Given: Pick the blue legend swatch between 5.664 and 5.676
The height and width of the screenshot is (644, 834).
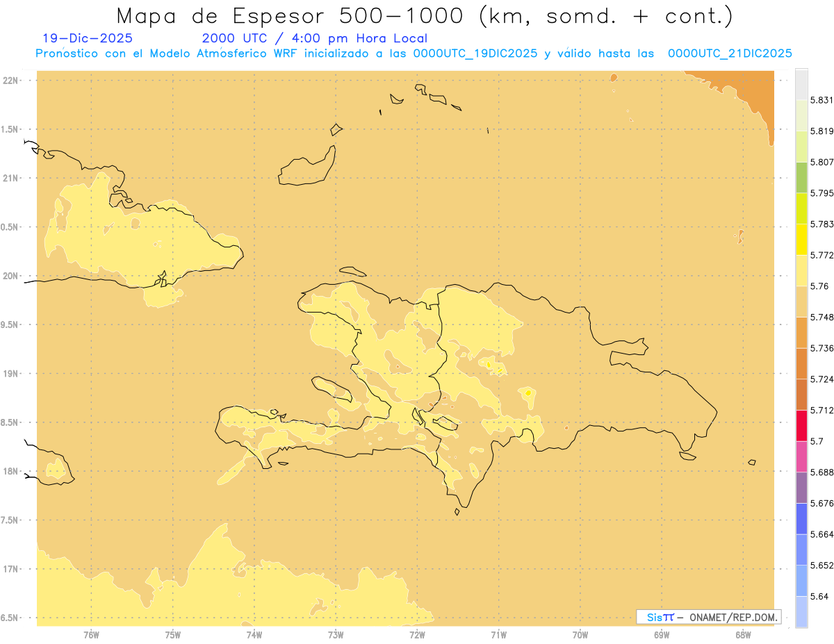Looking at the screenshot, I should (x=801, y=518).
